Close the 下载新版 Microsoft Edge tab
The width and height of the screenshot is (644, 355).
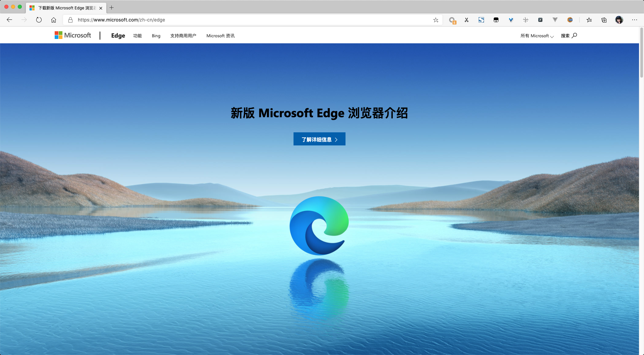pyautogui.click(x=101, y=8)
